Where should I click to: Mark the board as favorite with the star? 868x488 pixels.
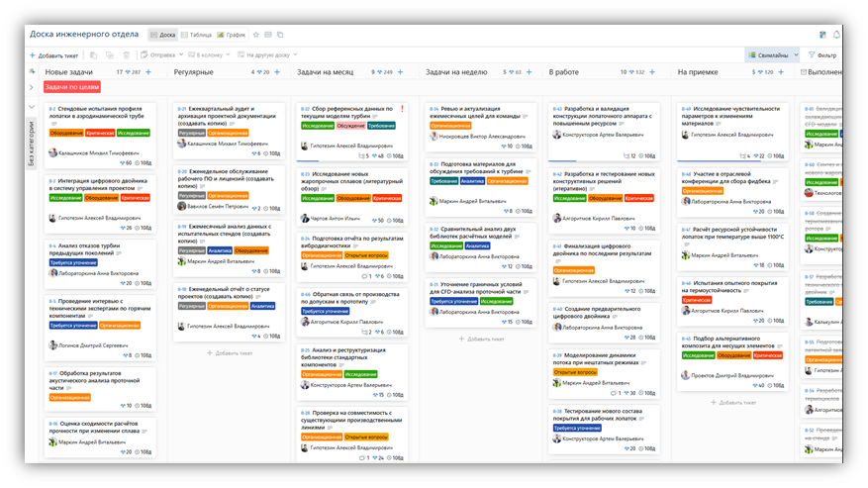[255, 35]
